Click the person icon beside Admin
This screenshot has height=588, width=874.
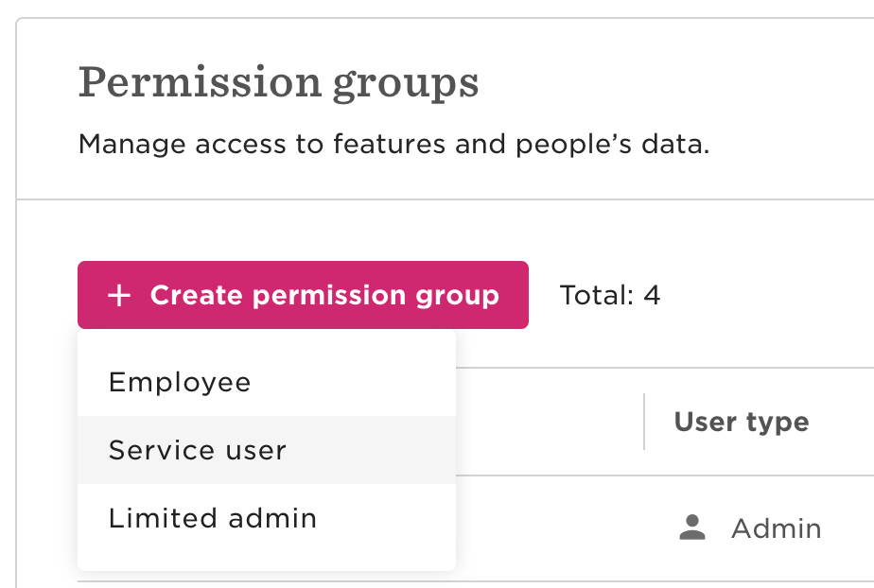(x=692, y=527)
